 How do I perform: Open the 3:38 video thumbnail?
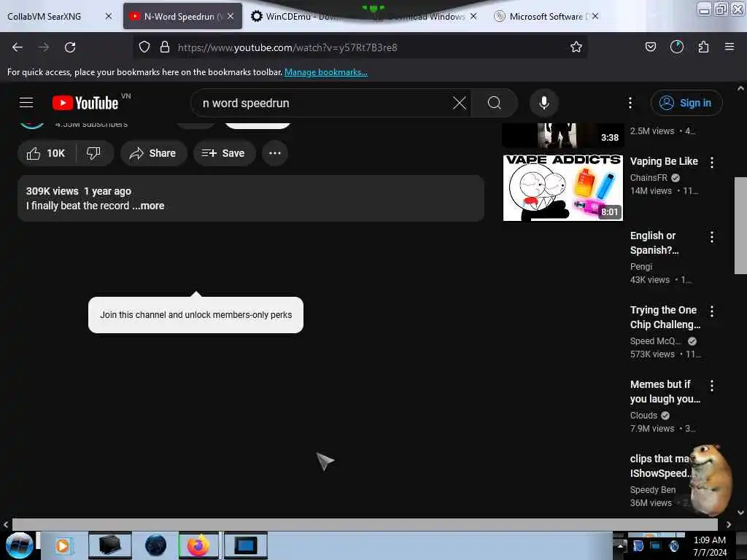(x=562, y=135)
